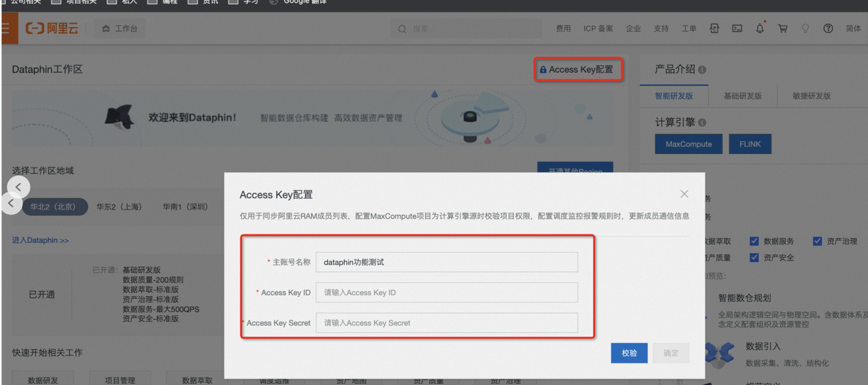Open the 支持 menu
The width and height of the screenshot is (868, 385).
point(661,29)
